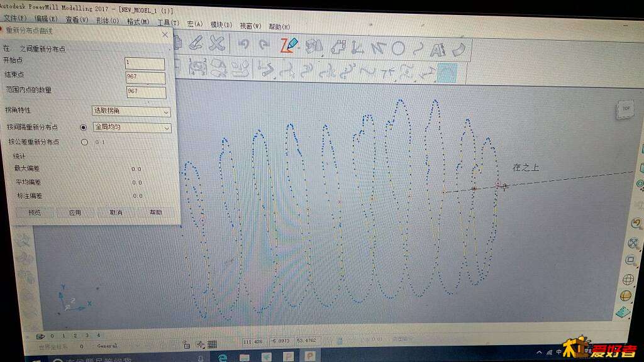
Task: Select the surface tool at the toolbar end
Action: (x=458, y=50)
